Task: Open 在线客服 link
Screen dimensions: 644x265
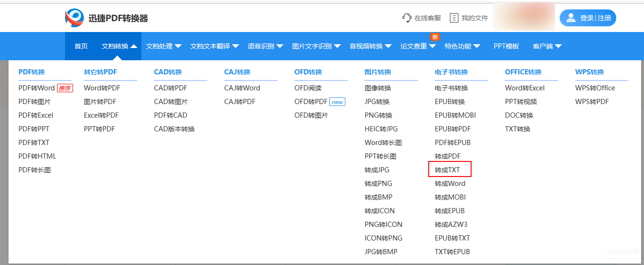Action: coord(428,18)
